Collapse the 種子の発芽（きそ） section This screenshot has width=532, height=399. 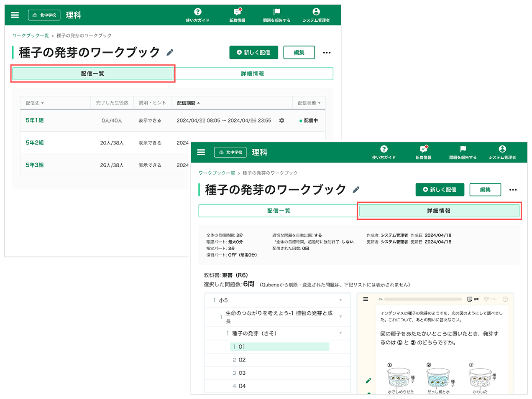(x=340, y=333)
